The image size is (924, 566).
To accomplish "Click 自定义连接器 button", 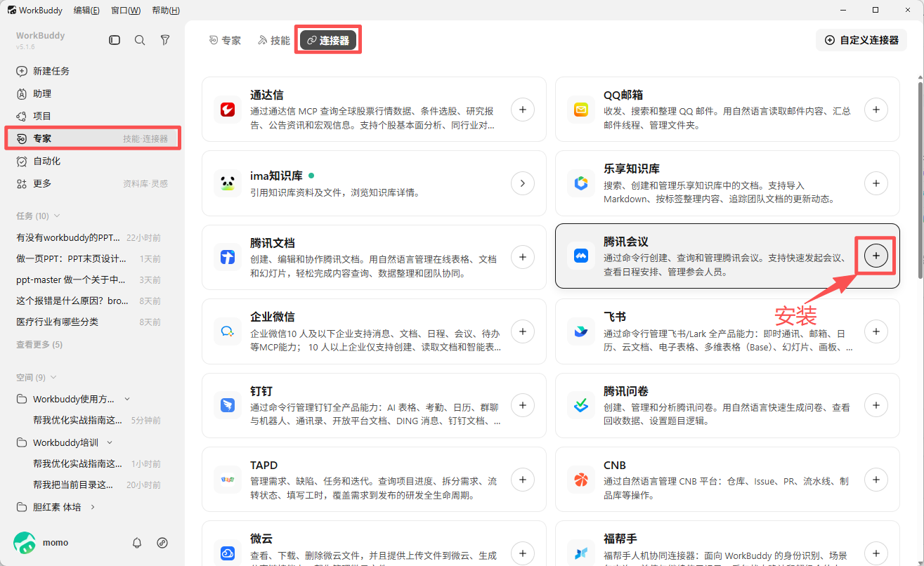I will pyautogui.click(x=861, y=40).
